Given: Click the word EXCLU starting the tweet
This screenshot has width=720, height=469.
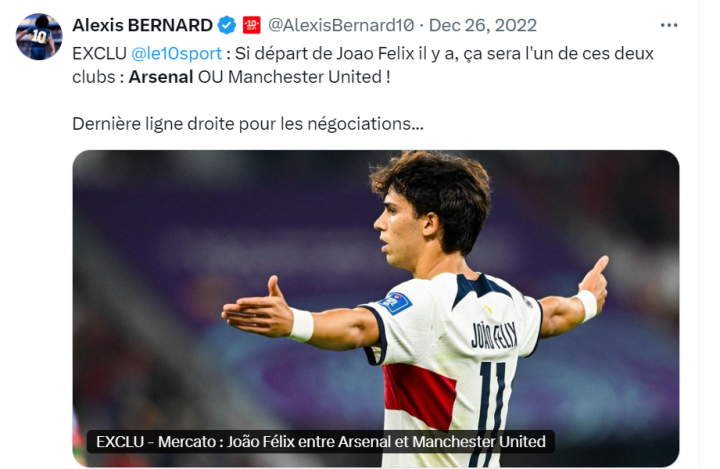Looking at the screenshot, I should 99,52.
